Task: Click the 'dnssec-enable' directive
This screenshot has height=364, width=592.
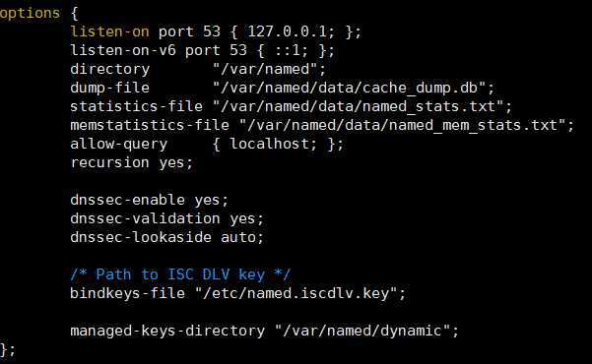Action: 128,200
